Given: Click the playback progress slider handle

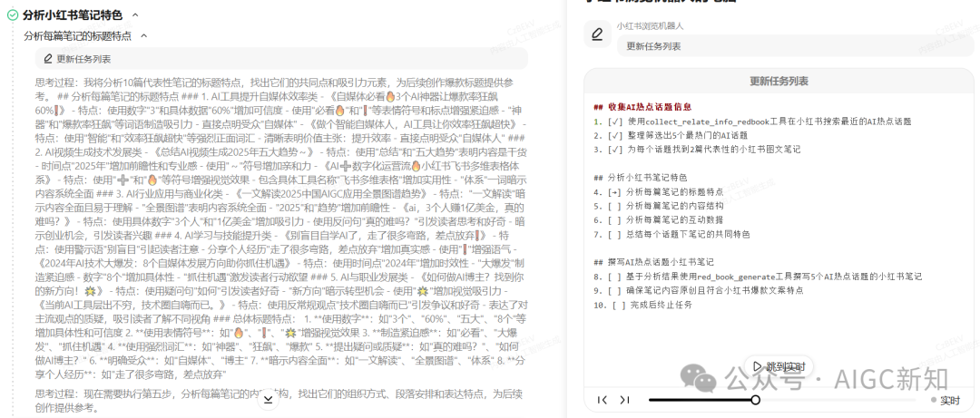Looking at the screenshot, I should (756, 400).
